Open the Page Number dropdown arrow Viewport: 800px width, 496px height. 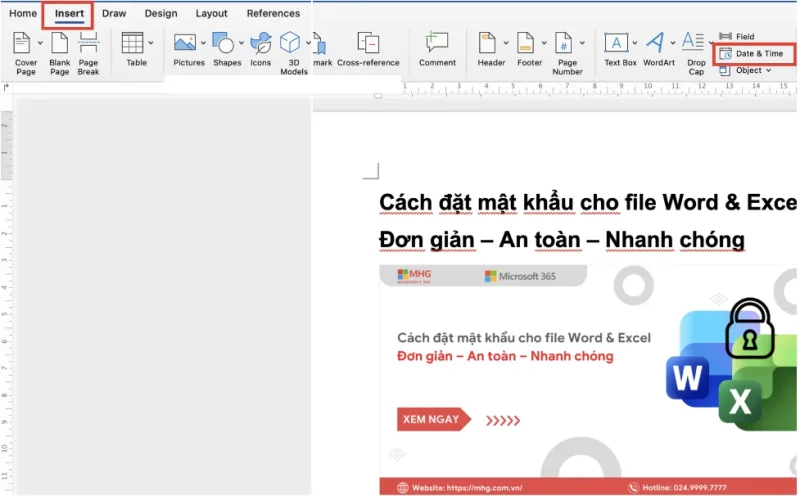[x=582, y=43]
